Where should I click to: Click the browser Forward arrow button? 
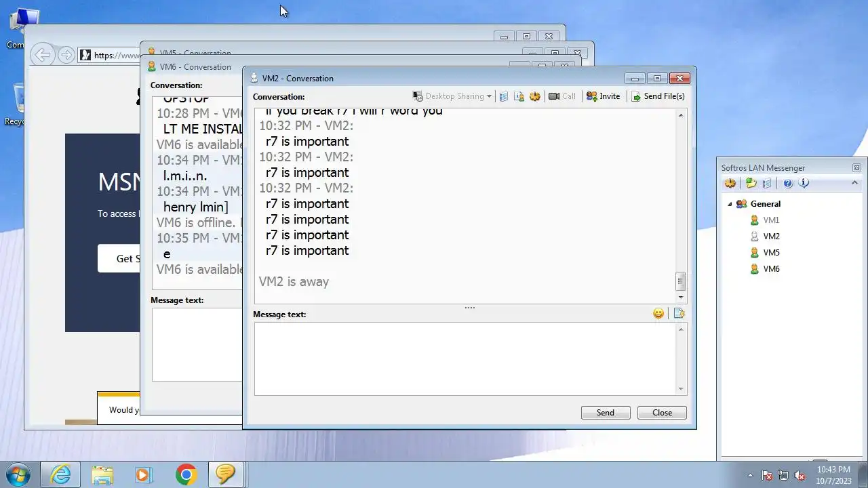click(66, 55)
